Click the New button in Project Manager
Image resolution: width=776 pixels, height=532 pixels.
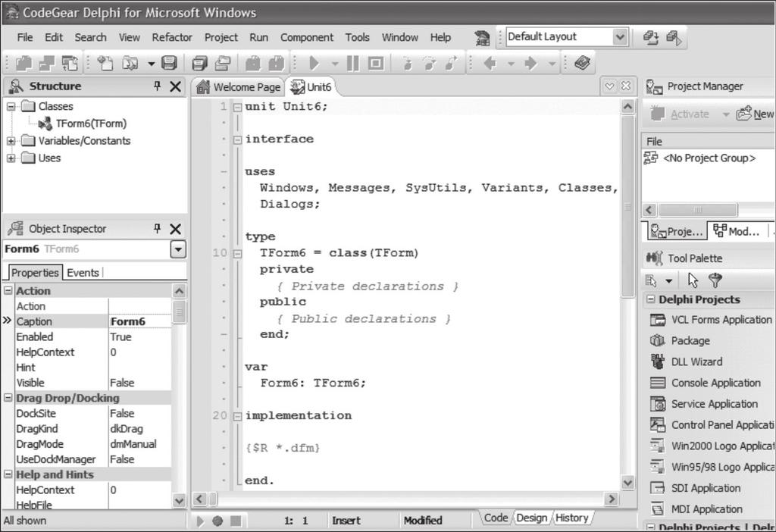point(756,114)
